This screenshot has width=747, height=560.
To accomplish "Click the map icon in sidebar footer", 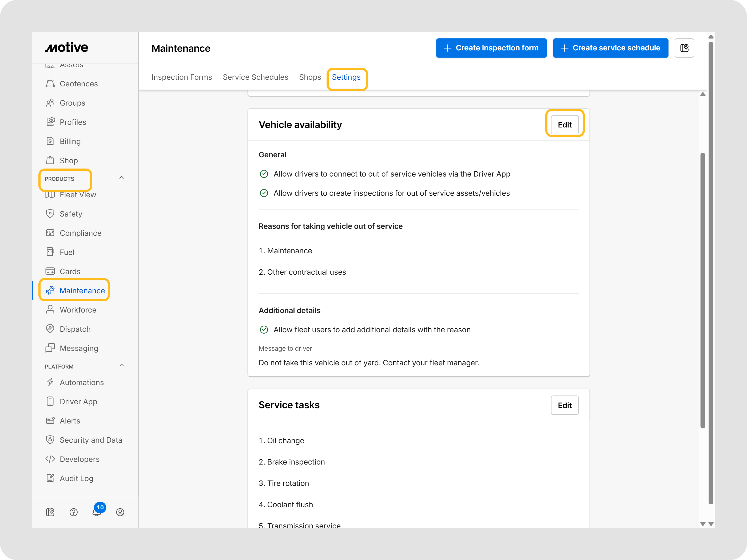I will 50,513.
